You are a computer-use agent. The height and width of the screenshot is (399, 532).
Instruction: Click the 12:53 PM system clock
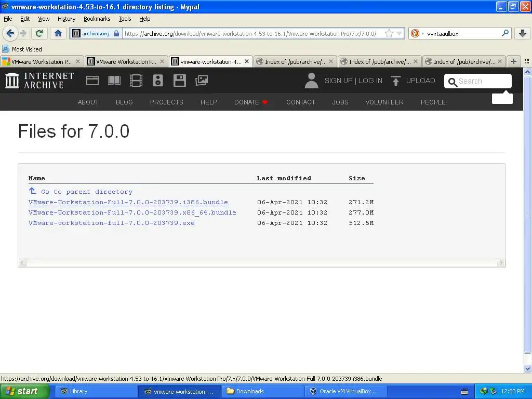[513, 392]
